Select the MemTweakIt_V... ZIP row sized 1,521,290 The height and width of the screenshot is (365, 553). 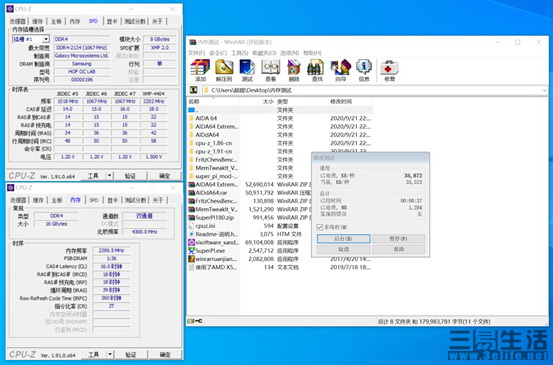[250, 209]
